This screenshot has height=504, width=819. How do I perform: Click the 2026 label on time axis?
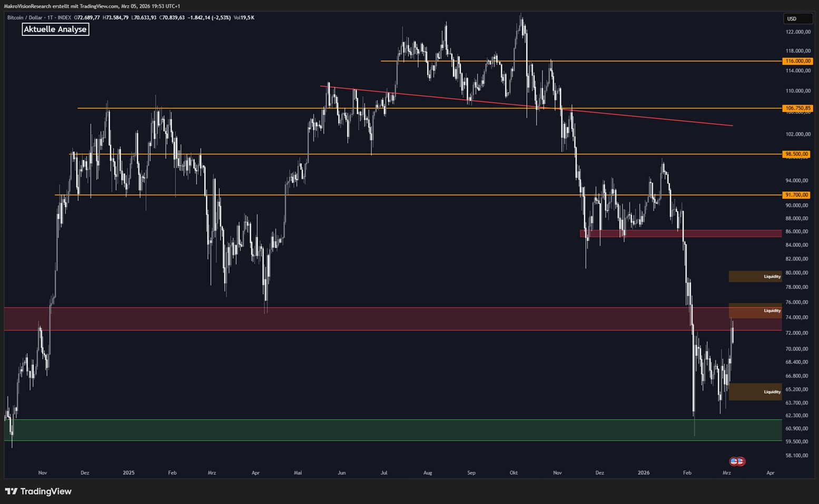(x=643, y=473)
